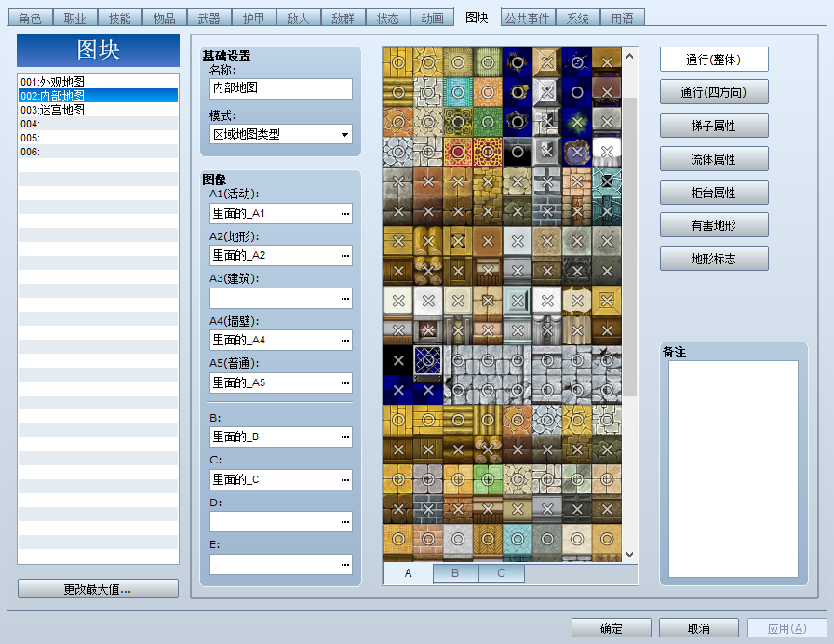Viewport: 834px width, 644px height.
Task: Toggle passage on the peach carpet tile
Action: point(487,92)
